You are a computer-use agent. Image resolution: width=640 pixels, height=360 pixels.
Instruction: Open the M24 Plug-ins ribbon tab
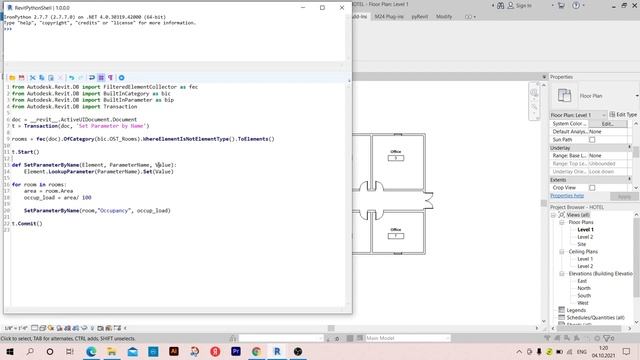389,17
